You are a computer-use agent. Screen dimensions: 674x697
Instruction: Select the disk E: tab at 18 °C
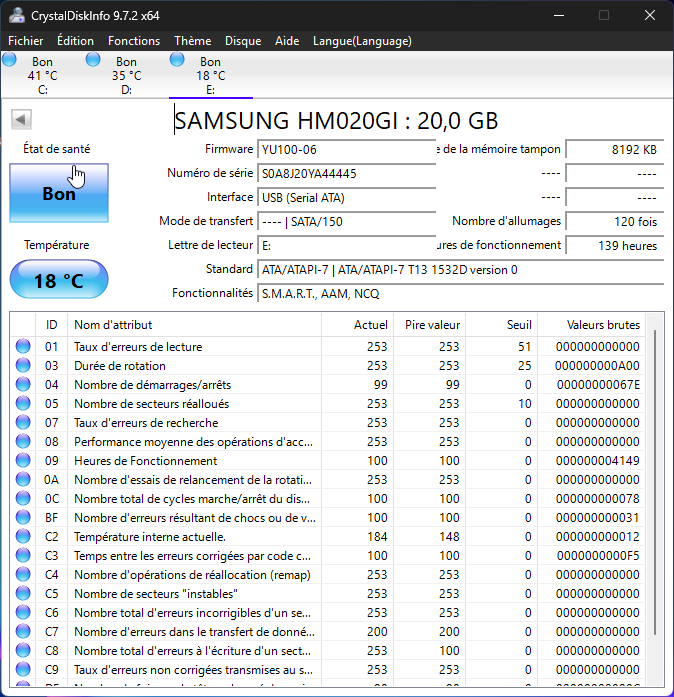point(211,75)
